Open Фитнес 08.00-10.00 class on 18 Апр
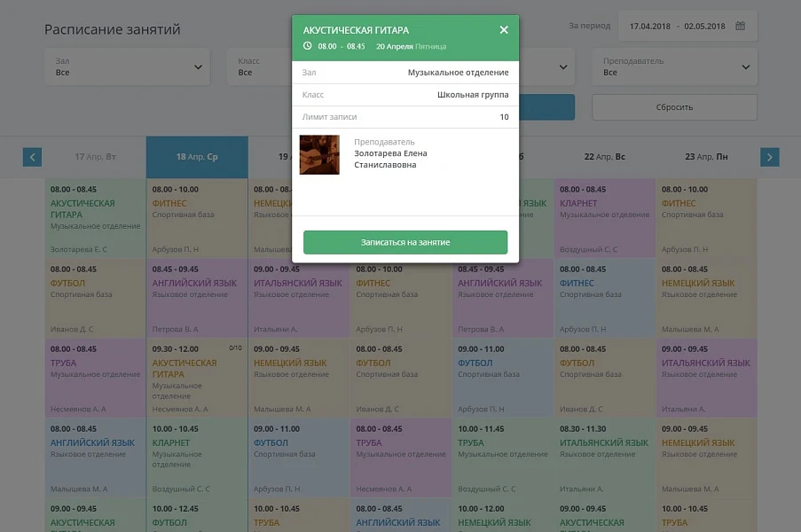This screenshot has height=532, width=801. click(197, 218)
